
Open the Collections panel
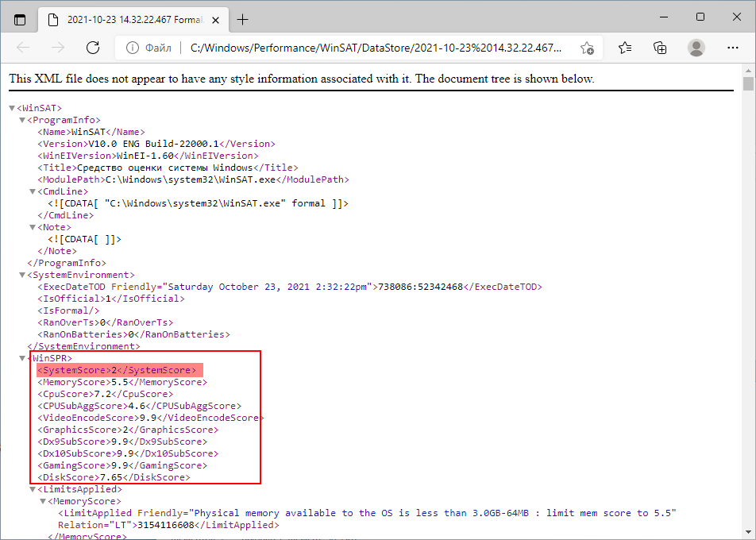[x=659, y=48]
